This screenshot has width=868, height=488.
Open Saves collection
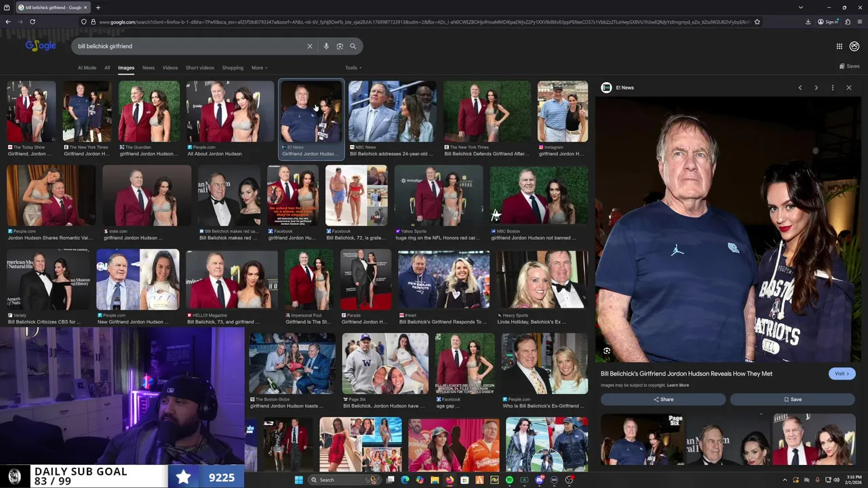849,66
